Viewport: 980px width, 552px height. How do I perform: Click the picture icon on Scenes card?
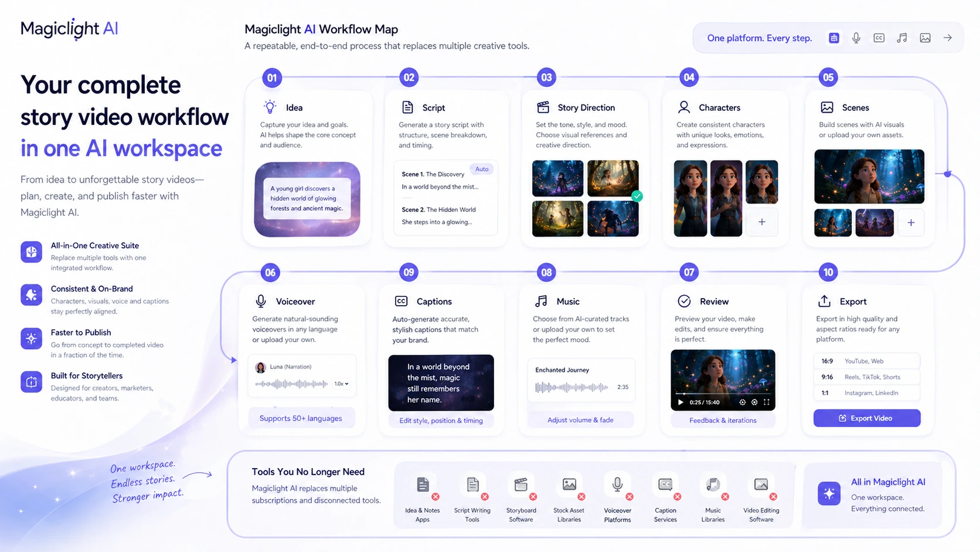pyautogui.click(x=827, y=107)
